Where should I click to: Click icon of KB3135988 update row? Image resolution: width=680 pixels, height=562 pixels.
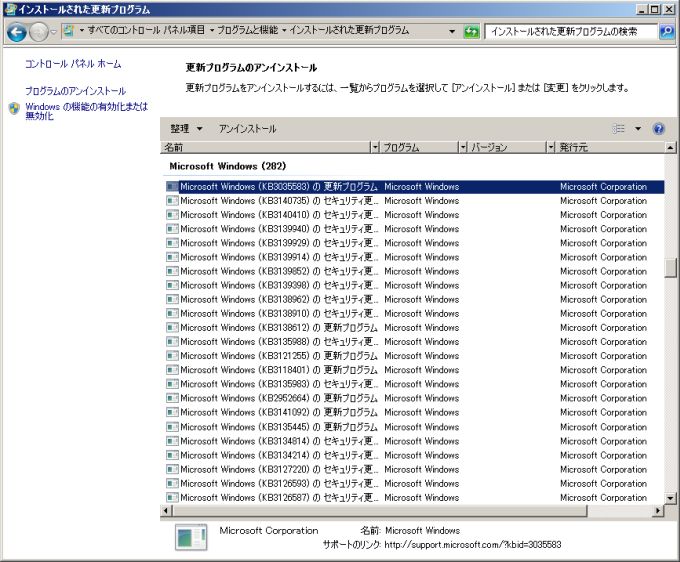coord(173,342)
